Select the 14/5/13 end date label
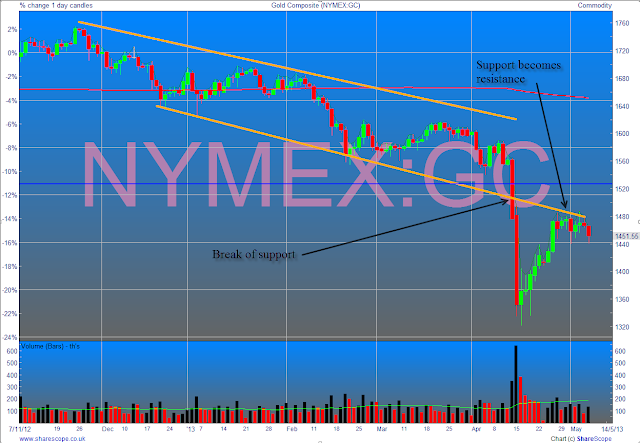Image resolution: width=640 pixels, height=443 pixels. point(613,429)
